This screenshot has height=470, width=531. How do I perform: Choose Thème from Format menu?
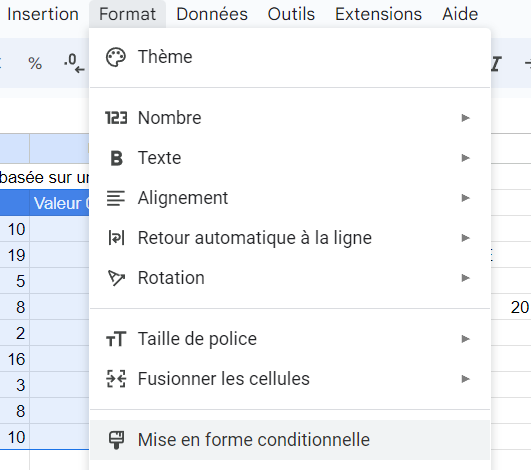[x=290, y=57]
